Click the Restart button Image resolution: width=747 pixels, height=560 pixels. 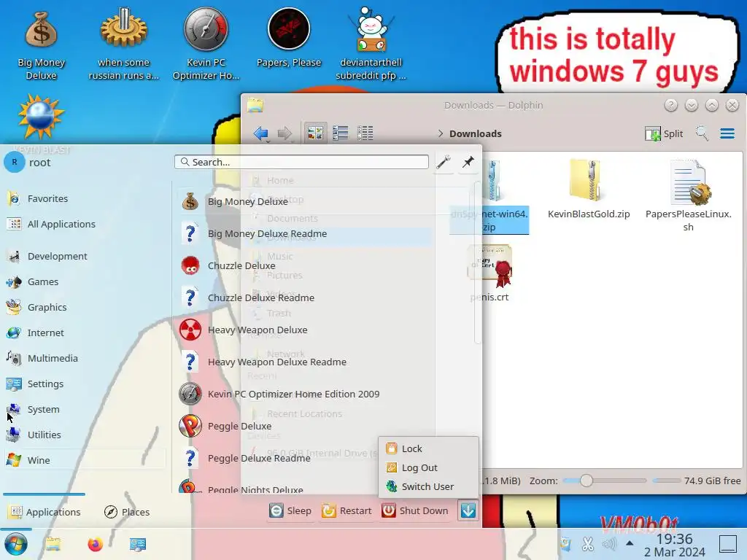pos(347,510)
